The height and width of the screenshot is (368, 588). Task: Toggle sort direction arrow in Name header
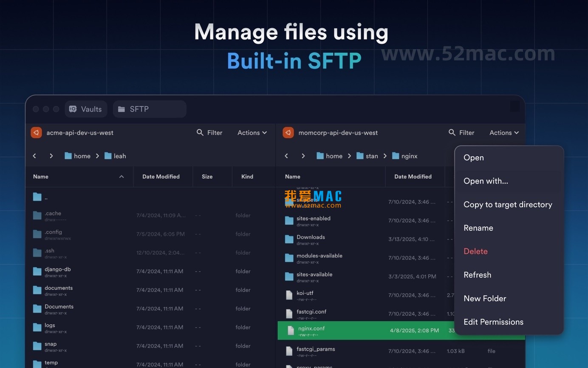tap(122, 177)
